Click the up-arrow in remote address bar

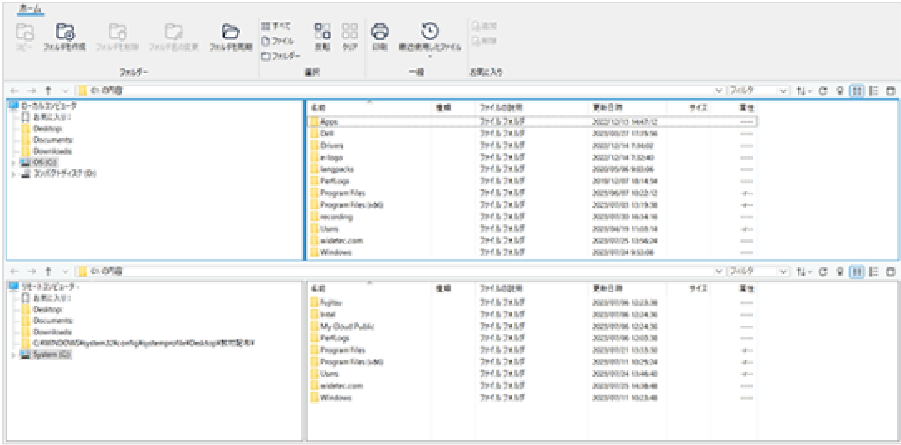tap(48, 271)
